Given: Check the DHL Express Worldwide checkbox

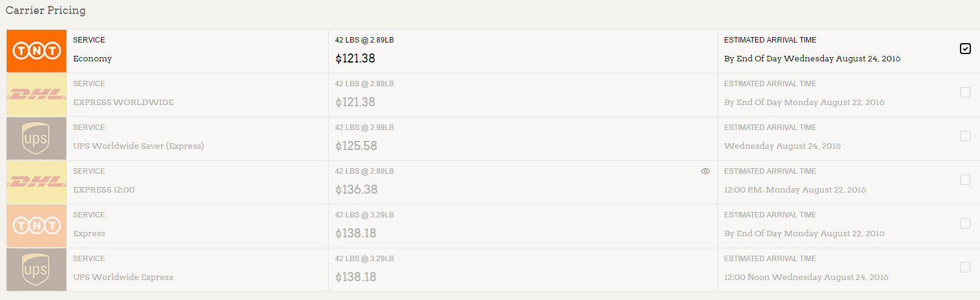Looking at the screenshot, I should pyautogui.click(x=965, y=92).
